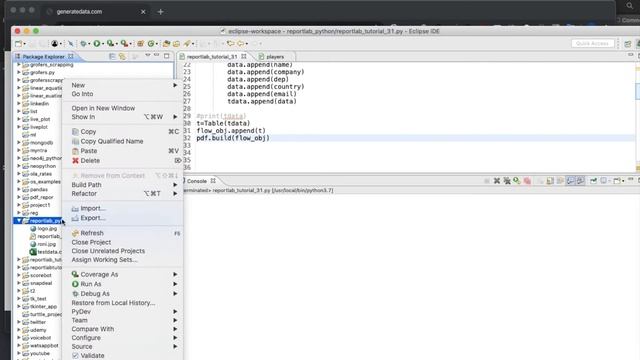
Task: Expand the twitter project
Action: 19,322
